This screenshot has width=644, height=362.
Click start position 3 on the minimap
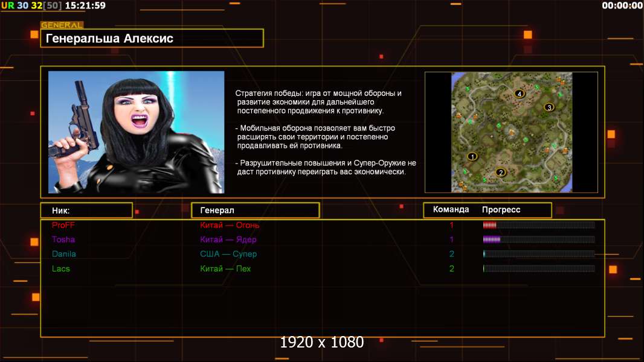click(549, 107)
